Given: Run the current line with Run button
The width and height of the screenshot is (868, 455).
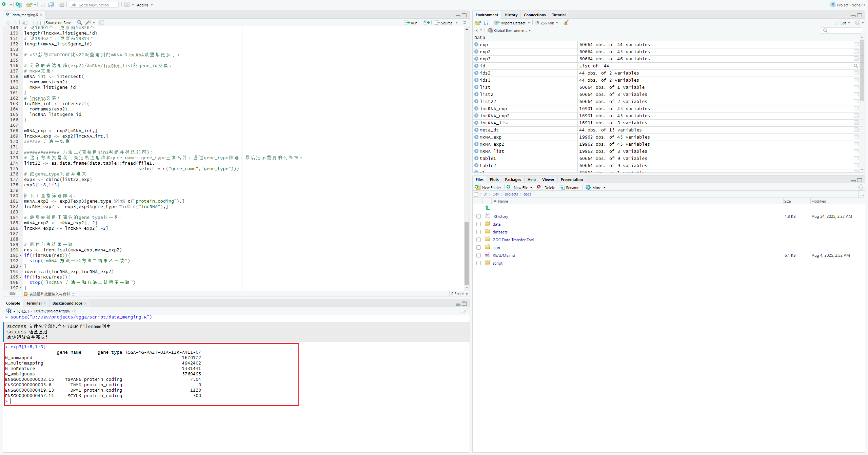Looking at the screenshot, I should (411, 23).
